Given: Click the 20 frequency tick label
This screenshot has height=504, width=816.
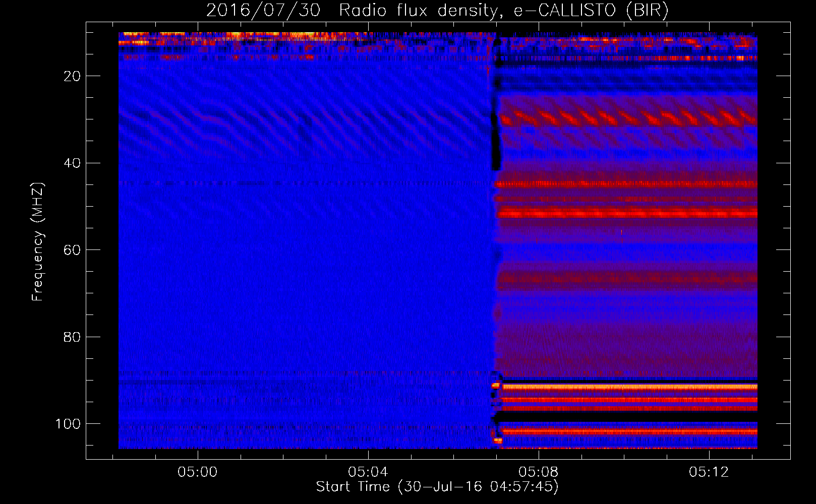Looking at the screenshot, I should (x=73, y=76).
